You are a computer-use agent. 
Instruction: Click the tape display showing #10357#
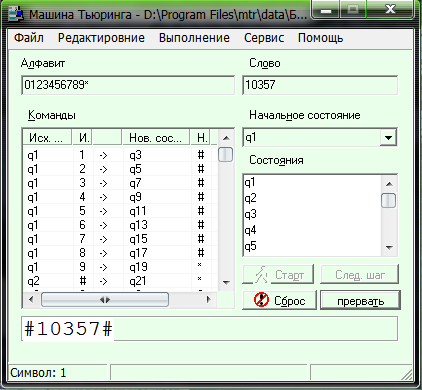click(x=209, y=329)
